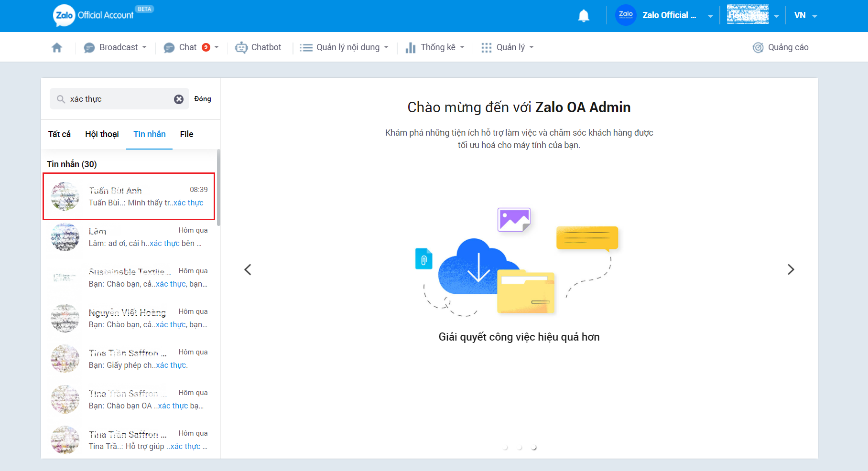Click the BETA badge
This screenshot has width=868, height=471.
144,9
